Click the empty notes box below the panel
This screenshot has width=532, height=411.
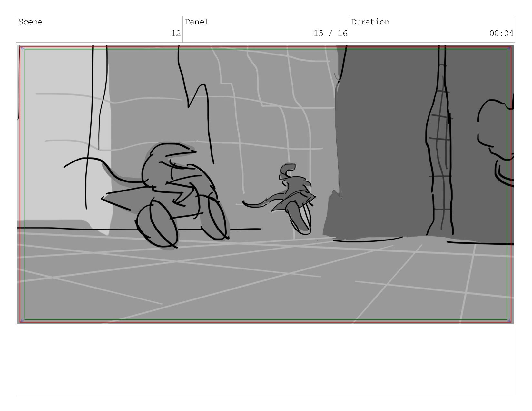pyautogui.click(x=266, y=361)
